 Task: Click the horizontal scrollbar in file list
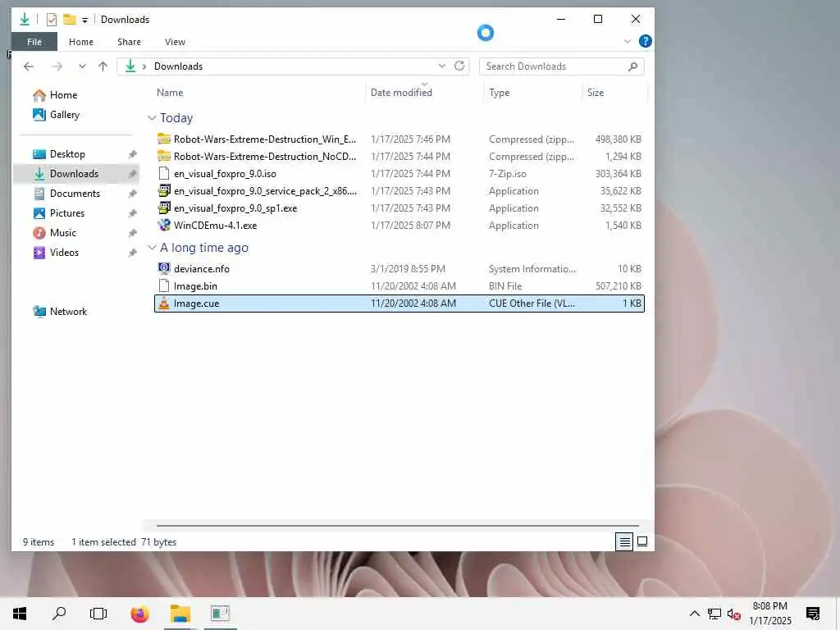(398, 526)
